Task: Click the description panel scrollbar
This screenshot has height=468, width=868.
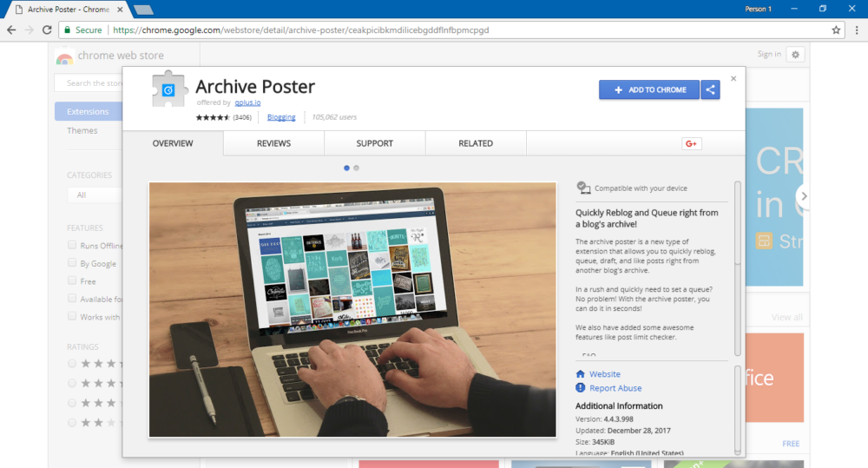Action: (737, 268)
